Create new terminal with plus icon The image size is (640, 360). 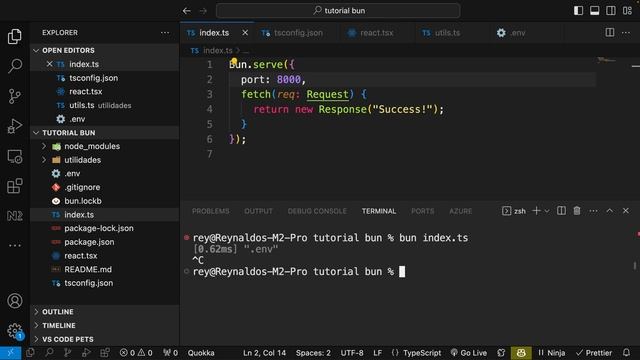click(536, 211)
